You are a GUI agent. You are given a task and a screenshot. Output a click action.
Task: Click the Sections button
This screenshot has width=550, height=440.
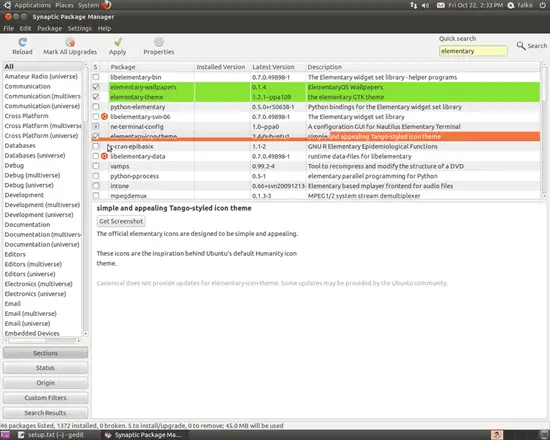pos(45,353)
